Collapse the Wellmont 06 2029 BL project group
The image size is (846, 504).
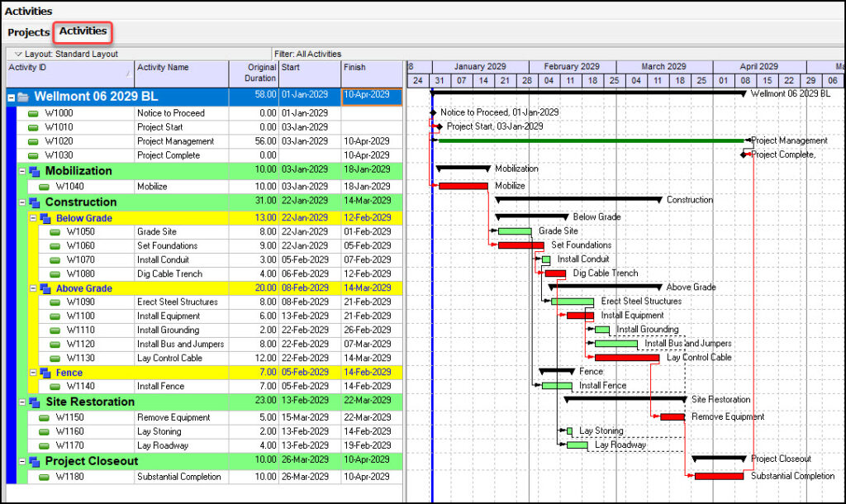click(x=11, y=97)
